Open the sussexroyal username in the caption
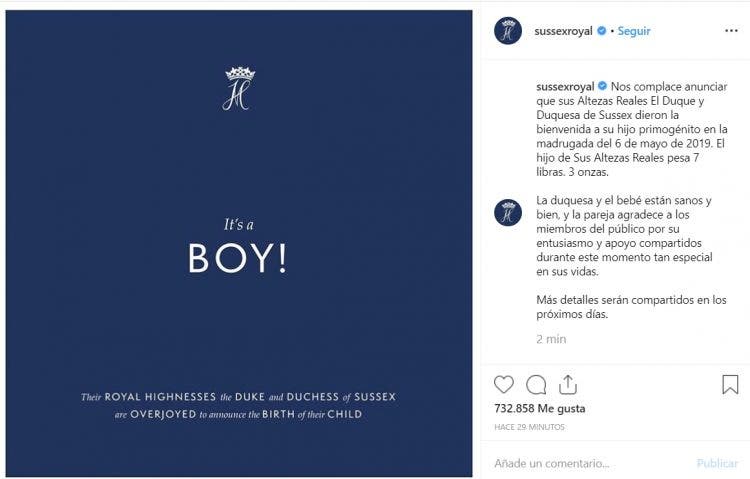 click(x=565, y=87)
